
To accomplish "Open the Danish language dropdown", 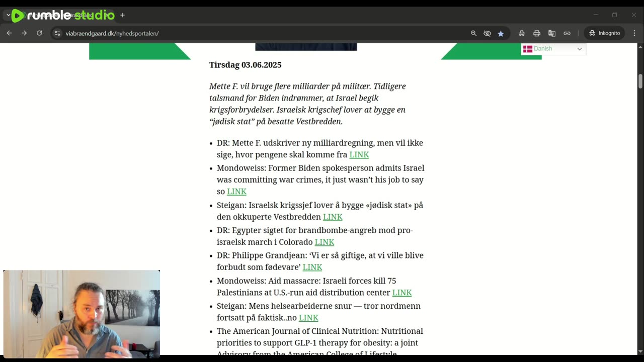I will point(553,49).
